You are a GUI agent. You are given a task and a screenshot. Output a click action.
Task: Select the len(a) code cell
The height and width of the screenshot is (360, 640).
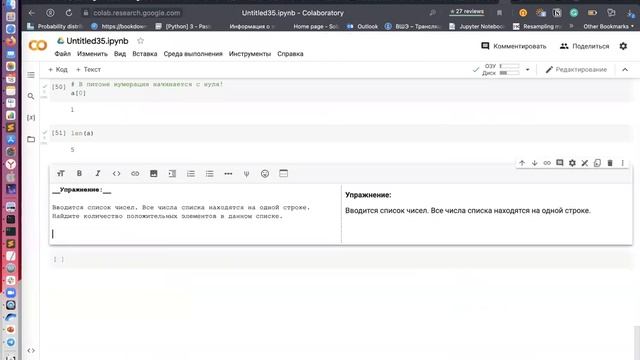(x=341, y=133)
